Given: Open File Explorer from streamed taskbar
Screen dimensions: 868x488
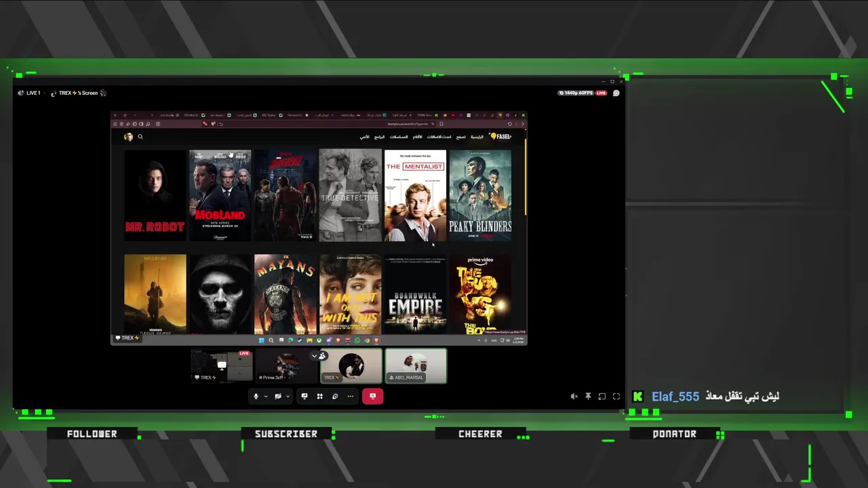Looking at the screenshot, I should coord(310,340).
